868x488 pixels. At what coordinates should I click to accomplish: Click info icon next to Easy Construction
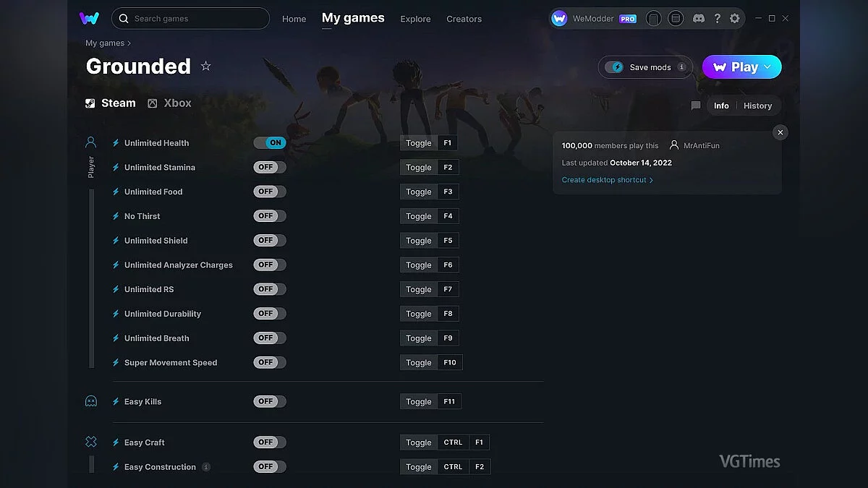coord(206,467)
